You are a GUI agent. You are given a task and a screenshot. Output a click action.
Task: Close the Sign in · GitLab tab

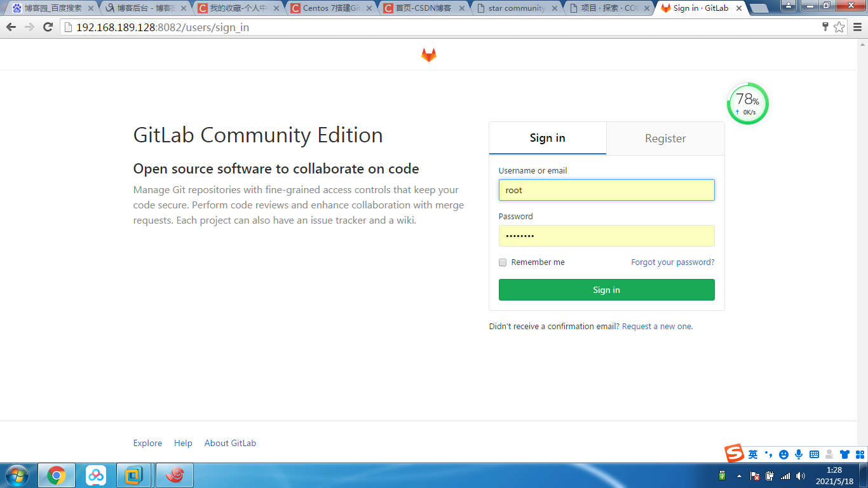pos(739,9)
